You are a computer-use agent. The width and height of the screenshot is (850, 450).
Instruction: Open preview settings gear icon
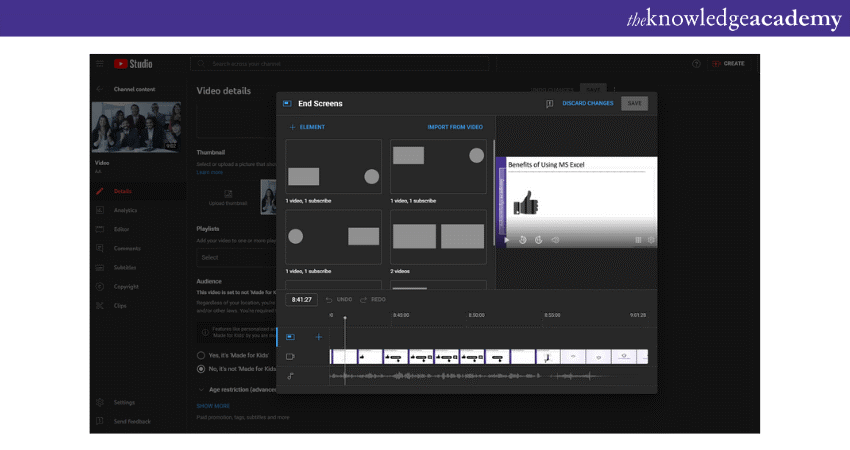pyautogui.click(x=651, y=240)
